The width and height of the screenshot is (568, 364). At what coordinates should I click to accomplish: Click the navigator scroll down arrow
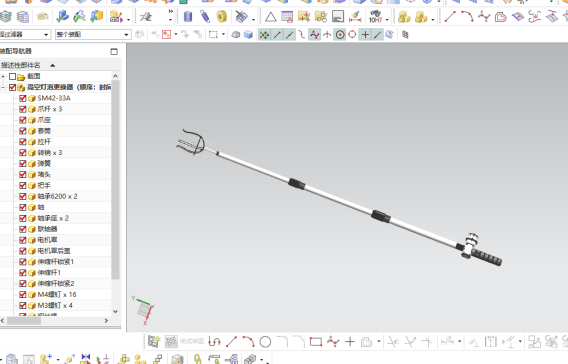(x=115, y=311)
